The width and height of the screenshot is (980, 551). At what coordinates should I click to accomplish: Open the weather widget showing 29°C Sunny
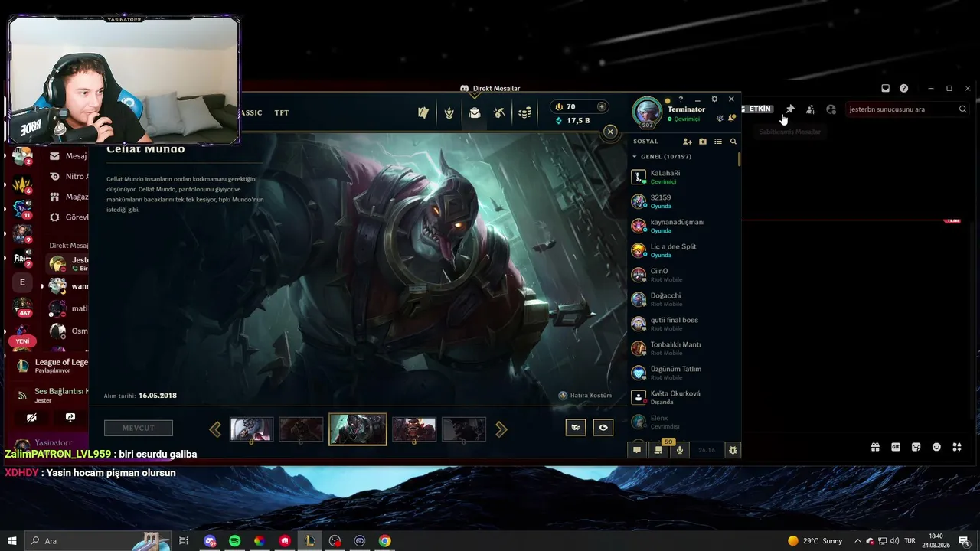click(x=815, y=541)
